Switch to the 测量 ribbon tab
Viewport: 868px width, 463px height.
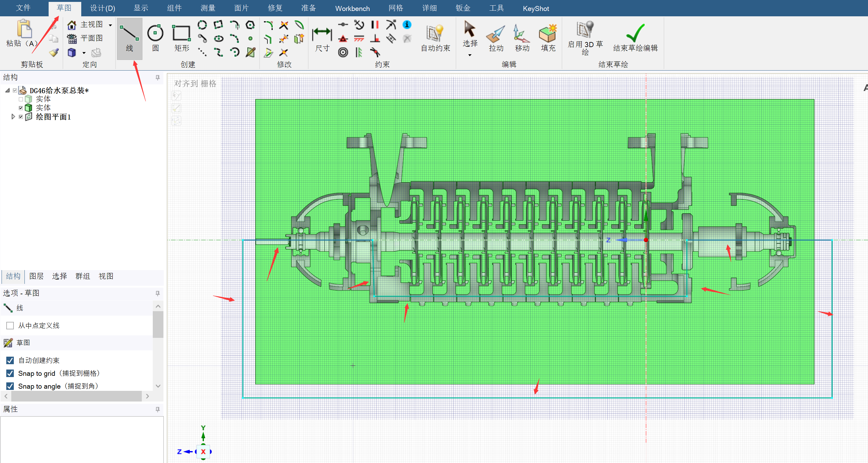pos(208,8)
